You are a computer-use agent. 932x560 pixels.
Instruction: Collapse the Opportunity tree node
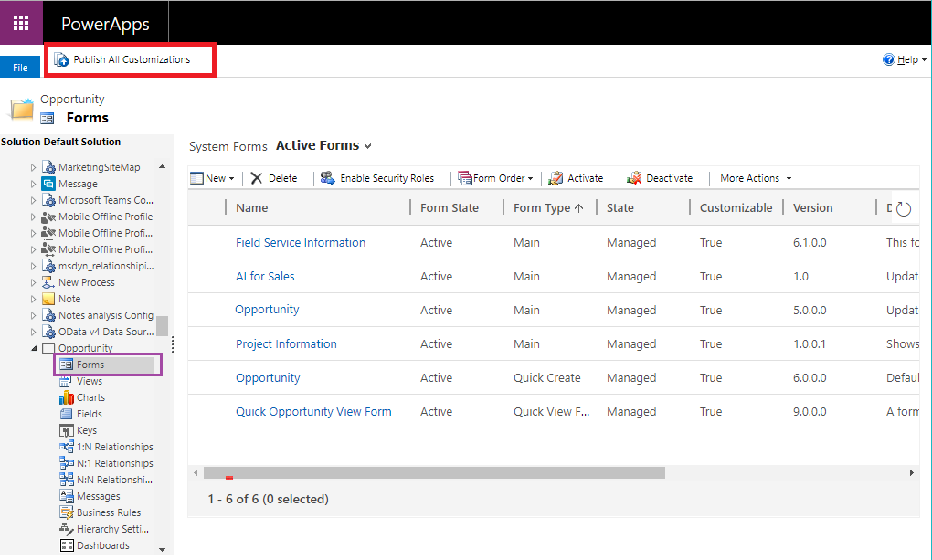pos(34,348)
